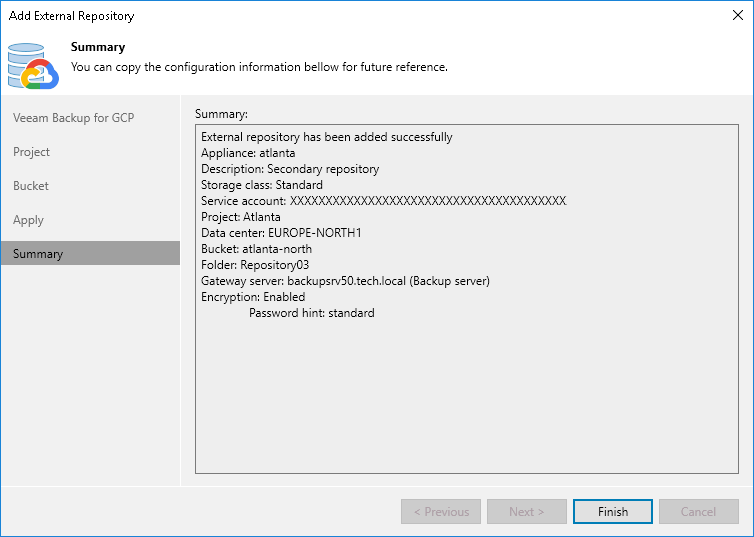This screenshot has height=537, width=754.
Task: Close the Add External Repository dialog
Action: pyautogui.click(x=738, y=15)
